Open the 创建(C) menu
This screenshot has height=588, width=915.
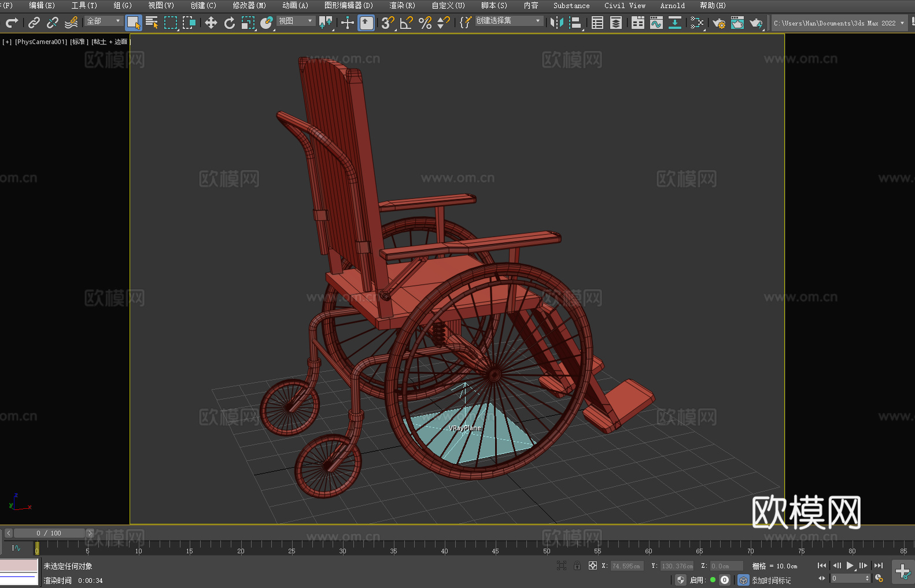click(x=204, y=5)
